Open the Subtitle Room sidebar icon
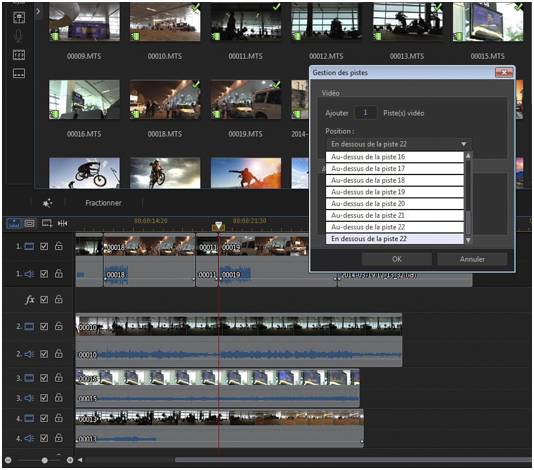Image resolution: width=534 pixels, height=470 pixels. tap(19, 73)
